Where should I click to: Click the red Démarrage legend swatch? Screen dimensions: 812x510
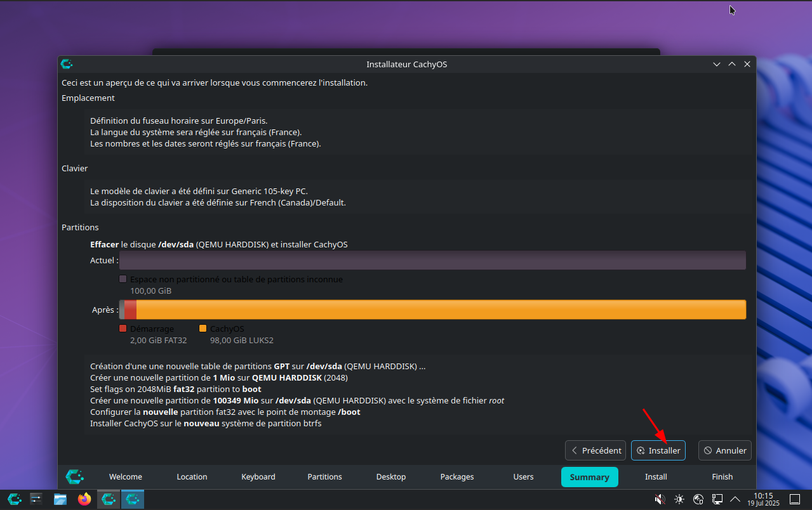pos(123,329)
